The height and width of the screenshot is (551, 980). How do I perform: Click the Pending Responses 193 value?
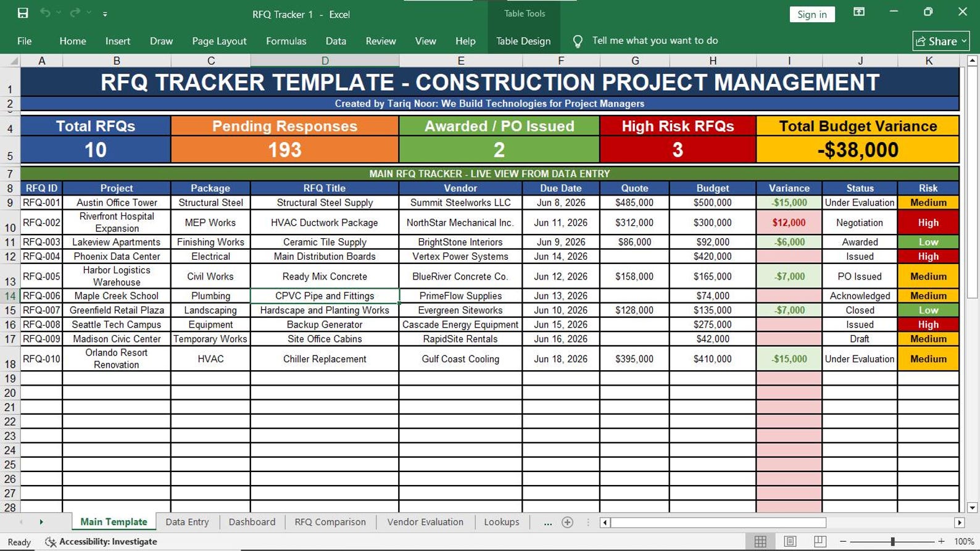[284, 150]
